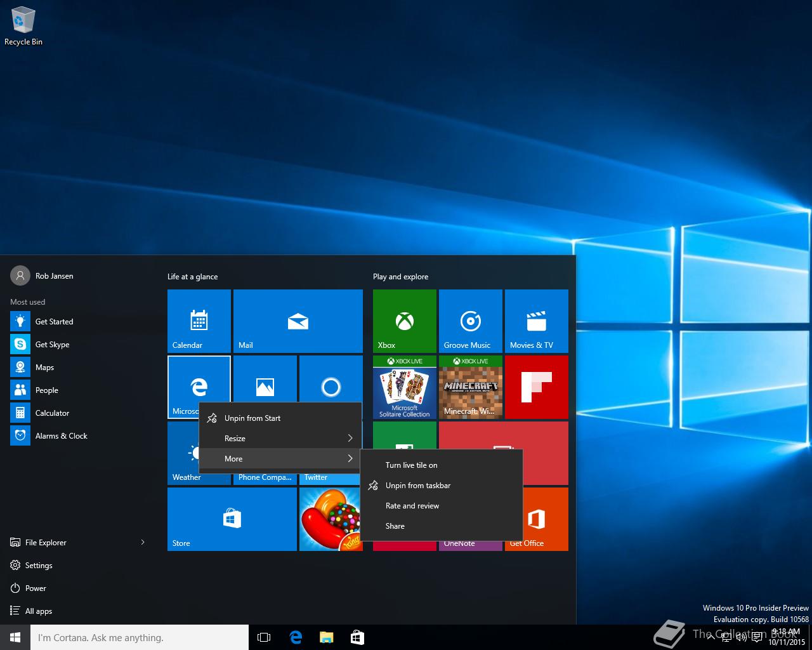Open the Flipboard tile
This screenshot has width=812, height=650.
point(537,387)
